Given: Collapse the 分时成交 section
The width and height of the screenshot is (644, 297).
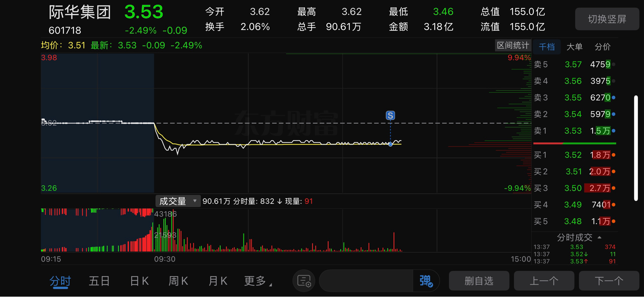Looking at the screenshot, I should (x=579, y=238).
